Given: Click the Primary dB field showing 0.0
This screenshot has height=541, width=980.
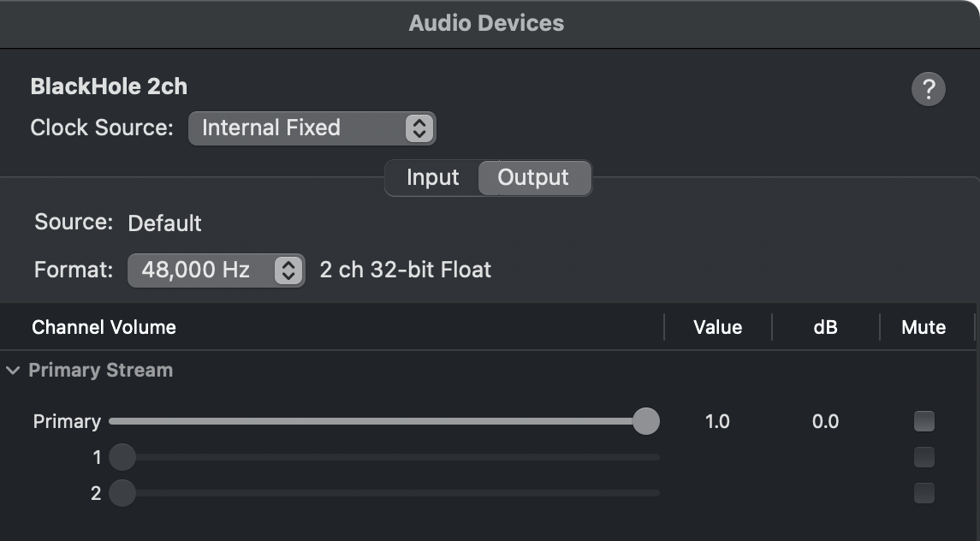Looking at the screenshot, I should pos(825,421).
